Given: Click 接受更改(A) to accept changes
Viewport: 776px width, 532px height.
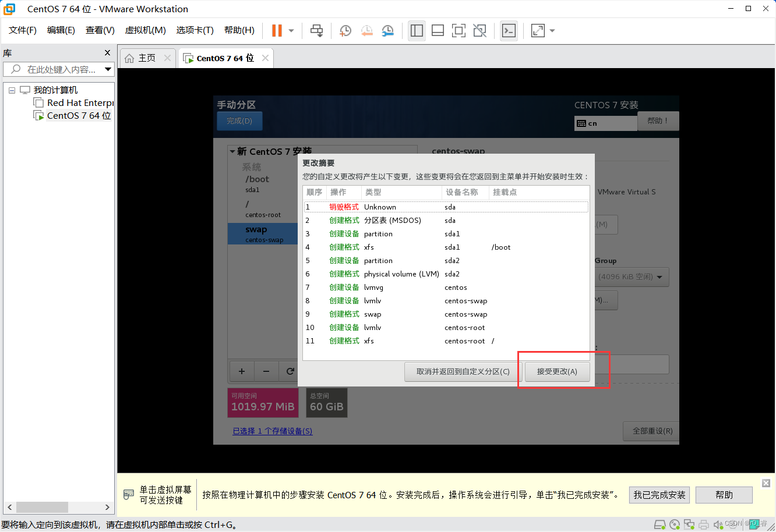Looking at the screenshot, I should point(557,372).
